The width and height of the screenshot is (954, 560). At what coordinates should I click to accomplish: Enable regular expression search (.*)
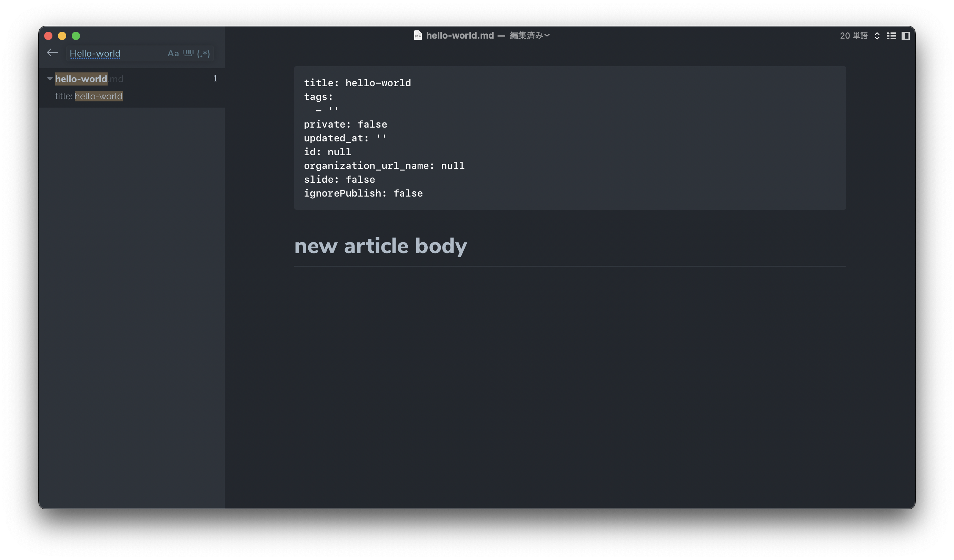coord(203,53)
